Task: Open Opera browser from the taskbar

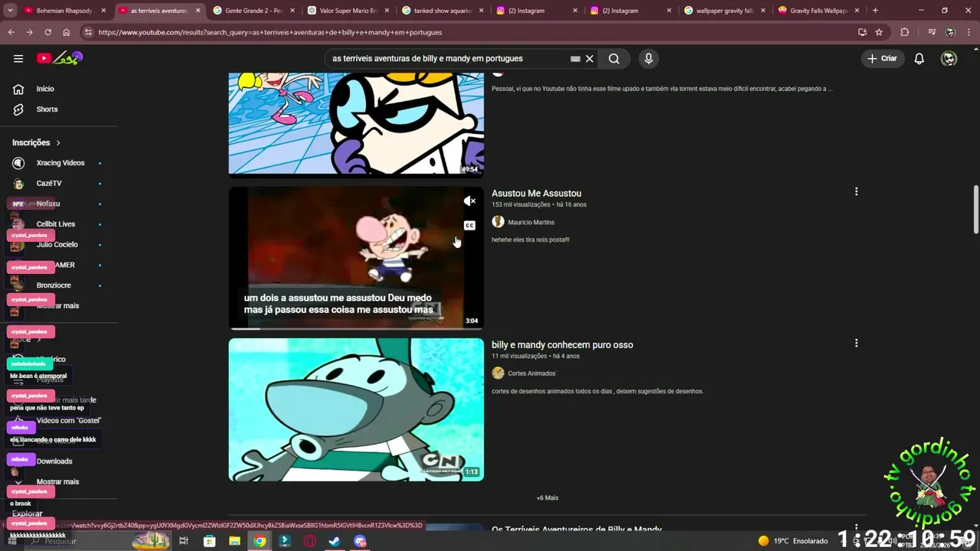Action: click(x=310, y=541)
